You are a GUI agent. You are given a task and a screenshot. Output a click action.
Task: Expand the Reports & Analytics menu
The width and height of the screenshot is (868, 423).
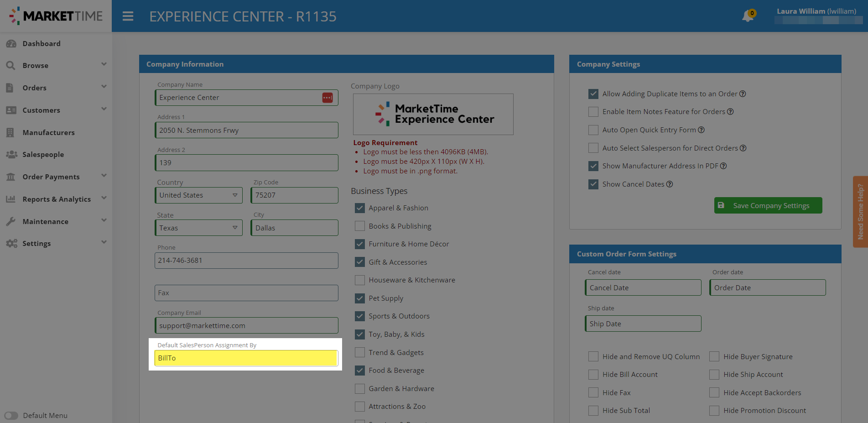(57, 199)
